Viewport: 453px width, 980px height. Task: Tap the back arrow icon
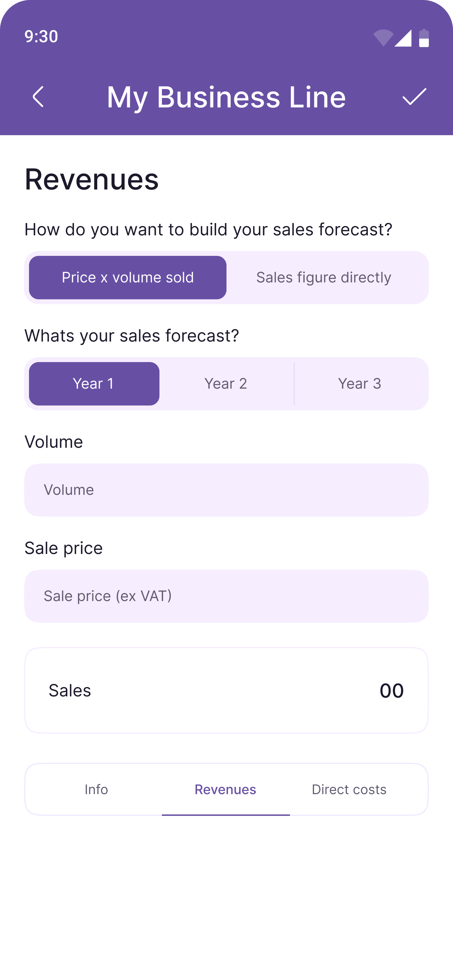pos(38,97)
